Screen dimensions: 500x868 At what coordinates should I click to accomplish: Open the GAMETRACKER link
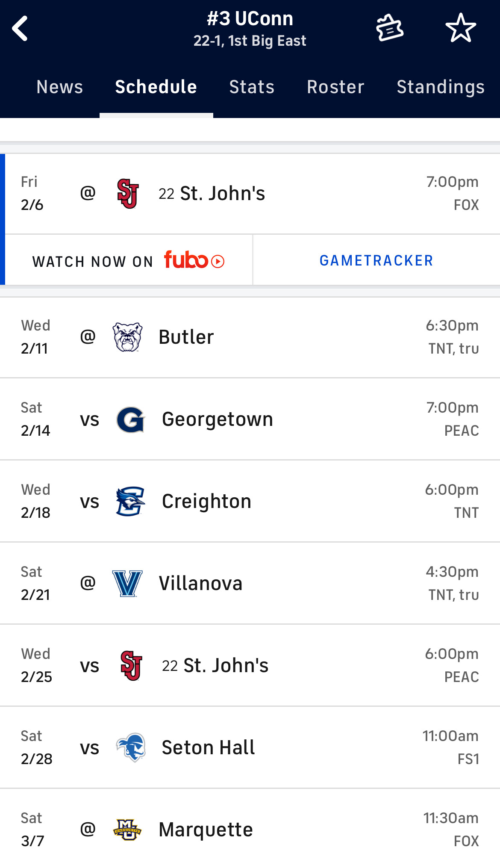tap(376, 260)
